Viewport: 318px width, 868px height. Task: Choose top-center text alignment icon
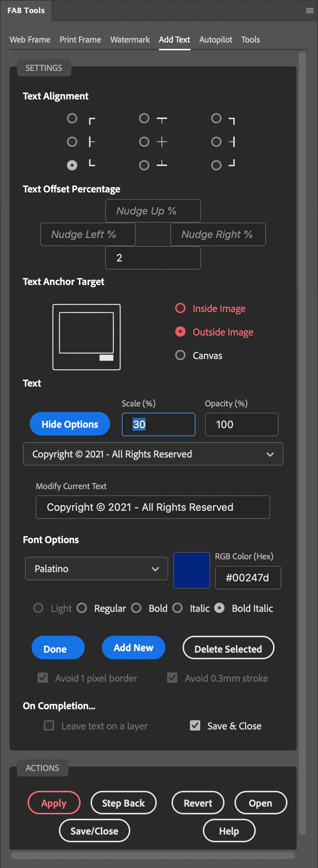point(162,120)
